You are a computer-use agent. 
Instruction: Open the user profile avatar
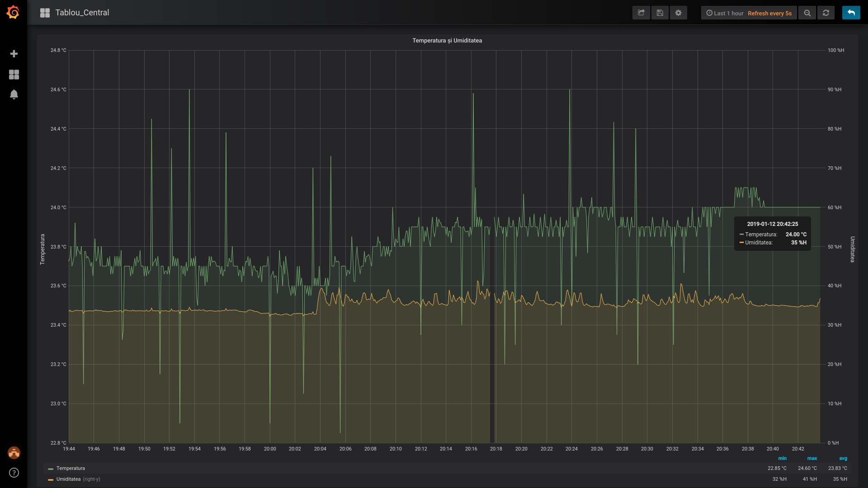point(14,452)
